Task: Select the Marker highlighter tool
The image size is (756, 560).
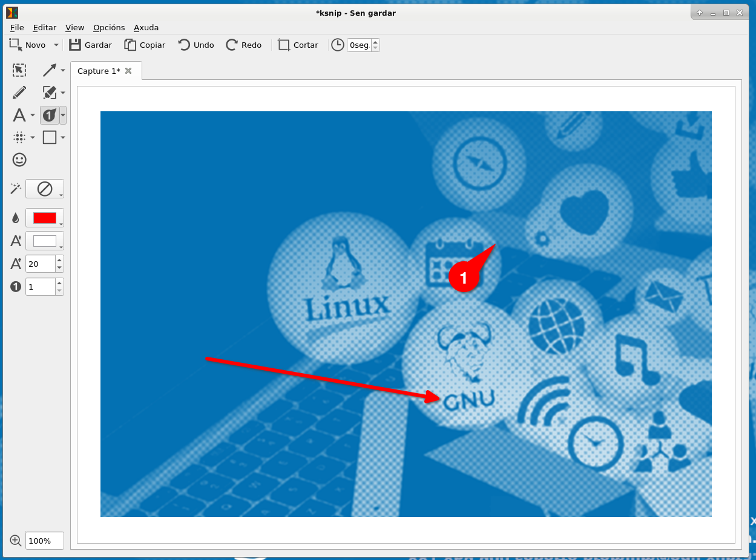Action: 50,93
